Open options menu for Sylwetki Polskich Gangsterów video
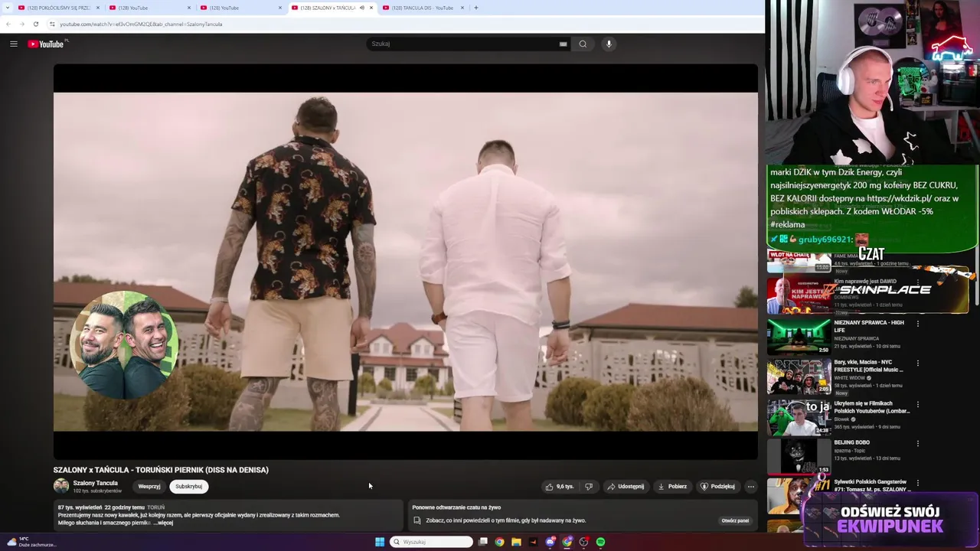 tap(918, 483)
